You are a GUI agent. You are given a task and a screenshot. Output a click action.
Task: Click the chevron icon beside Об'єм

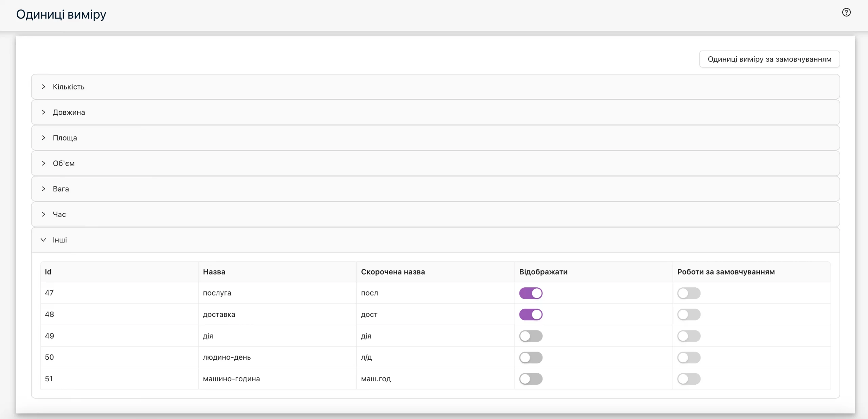coord(43,163)
